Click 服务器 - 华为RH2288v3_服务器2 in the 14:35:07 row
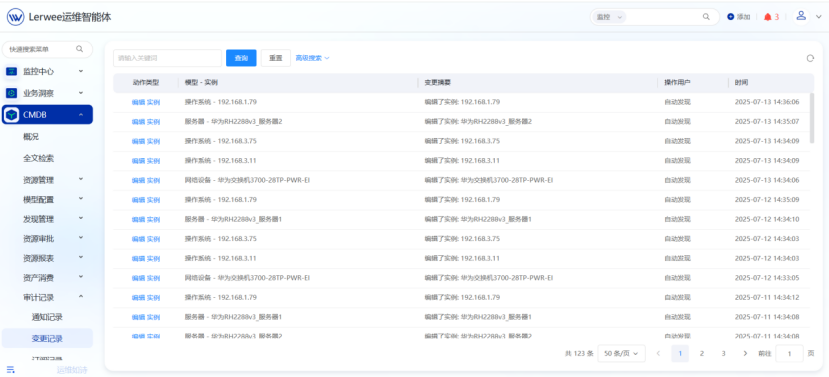This screenshot has width=829, height=377. [233, 122]
